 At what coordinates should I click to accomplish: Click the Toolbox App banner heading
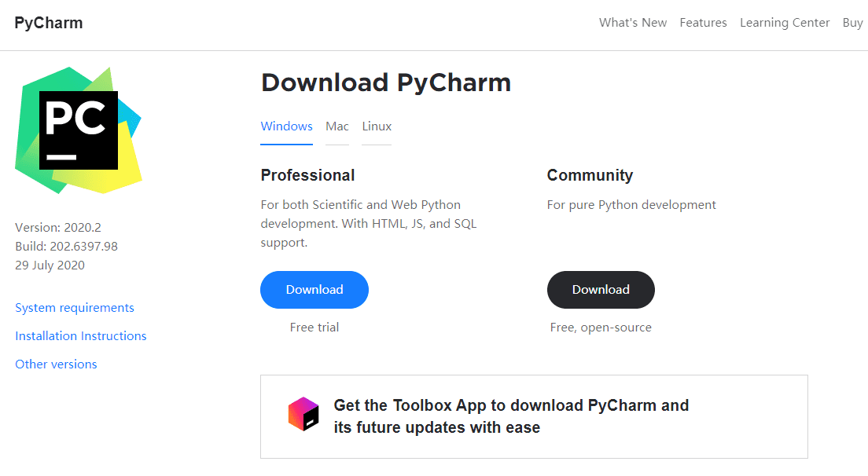click(511, 416)
